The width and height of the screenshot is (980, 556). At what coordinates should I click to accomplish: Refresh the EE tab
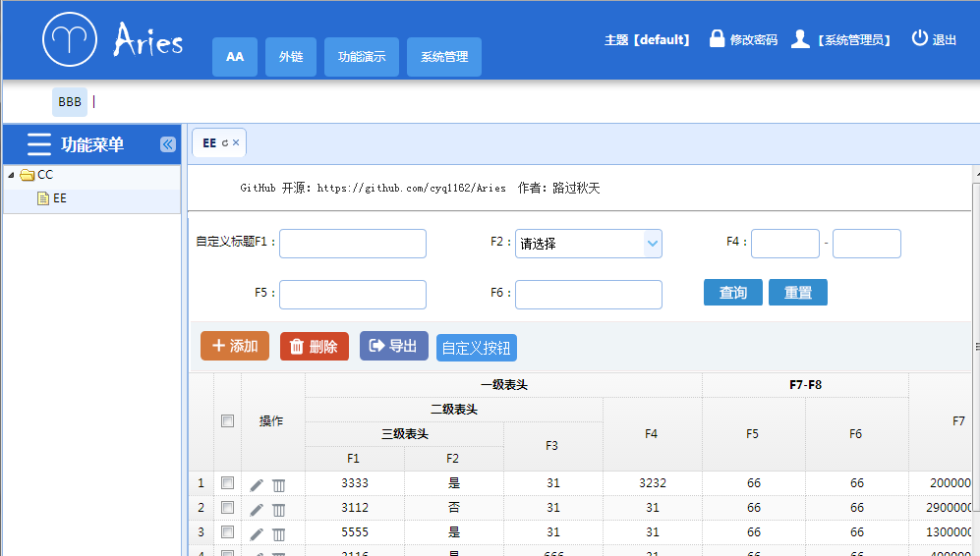click(x=225, y=143)
